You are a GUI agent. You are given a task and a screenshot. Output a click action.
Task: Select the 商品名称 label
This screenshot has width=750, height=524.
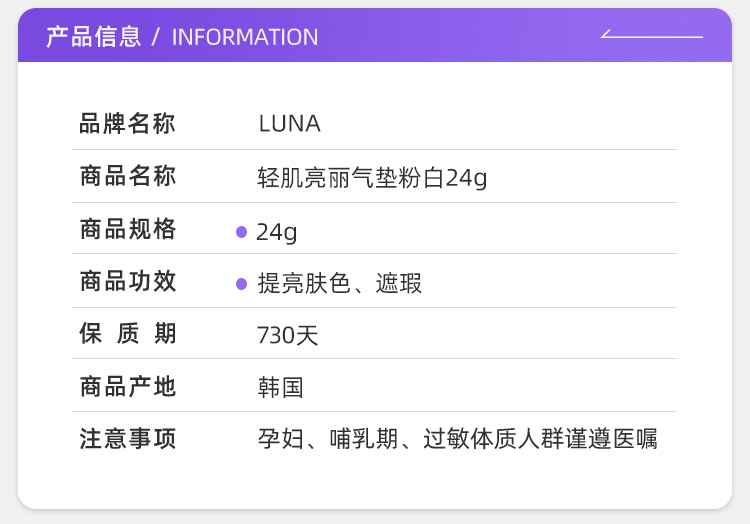[x=127, y=177]
